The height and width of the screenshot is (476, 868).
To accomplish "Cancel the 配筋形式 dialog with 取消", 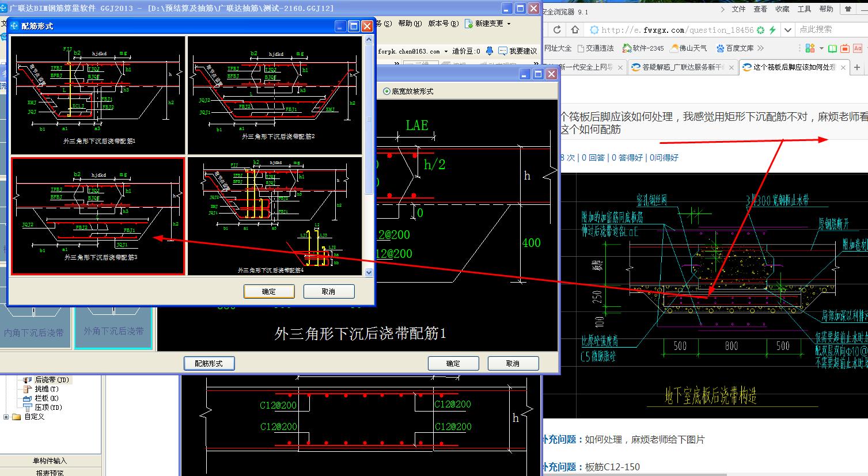I will coord(328,291).
